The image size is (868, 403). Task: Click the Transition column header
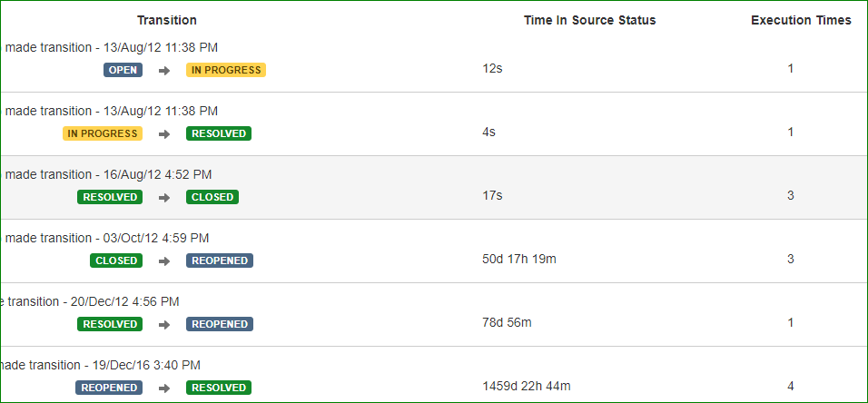tap(167, 21)
